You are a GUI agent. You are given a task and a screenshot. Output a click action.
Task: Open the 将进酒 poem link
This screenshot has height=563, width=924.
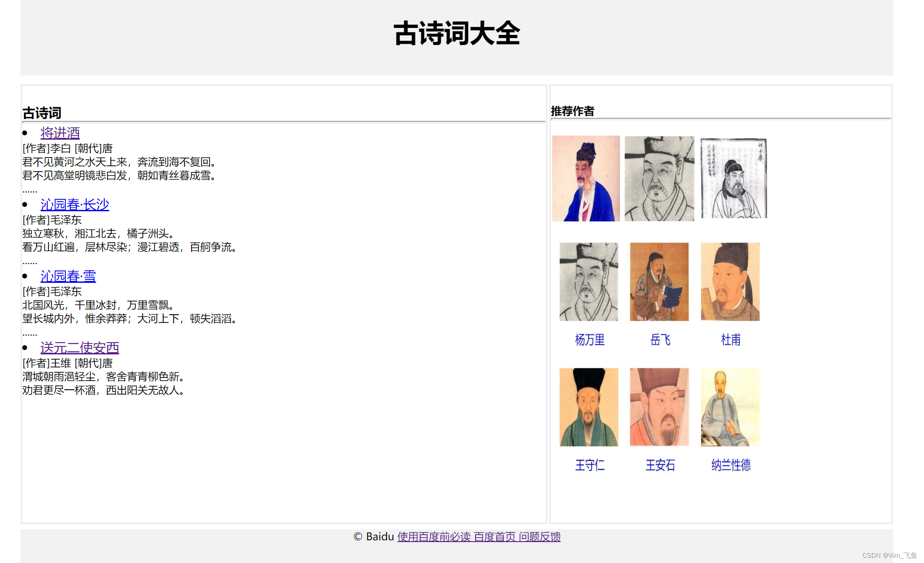[60, 133]
